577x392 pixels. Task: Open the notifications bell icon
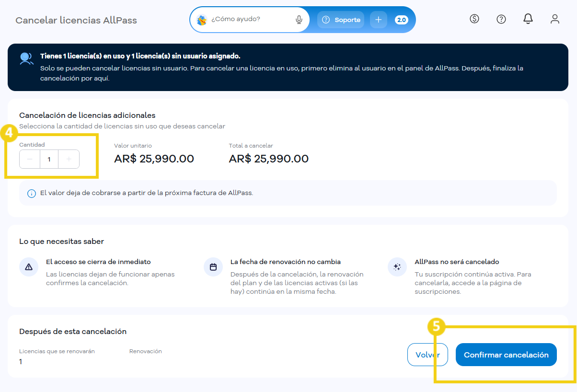(528, 19)
